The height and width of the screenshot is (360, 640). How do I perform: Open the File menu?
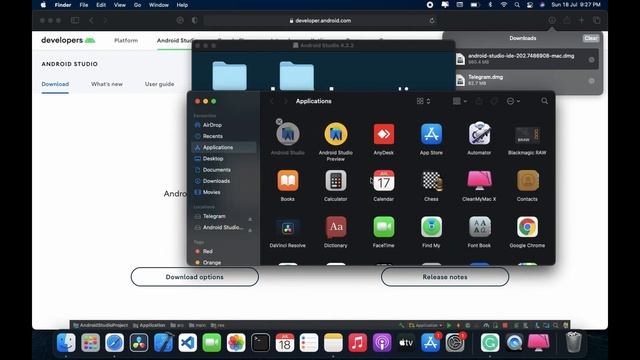pos(84,5)
